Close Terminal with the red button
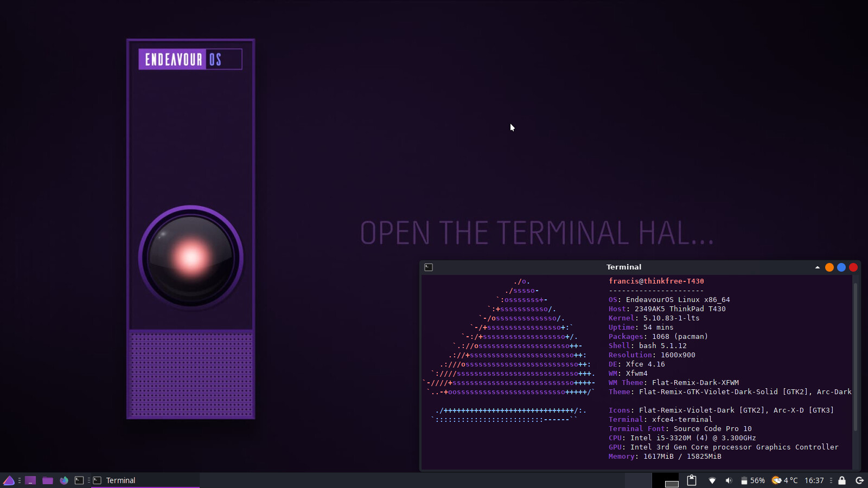 (853, 267)
